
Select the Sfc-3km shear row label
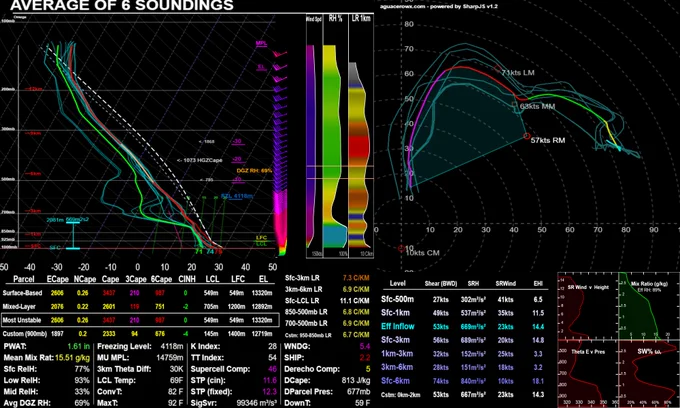click(x=395, y=340)
